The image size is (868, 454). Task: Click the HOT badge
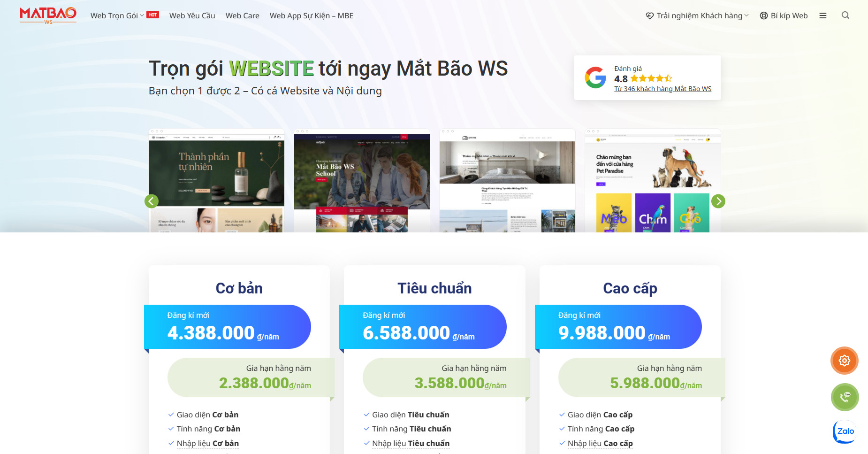152,15
